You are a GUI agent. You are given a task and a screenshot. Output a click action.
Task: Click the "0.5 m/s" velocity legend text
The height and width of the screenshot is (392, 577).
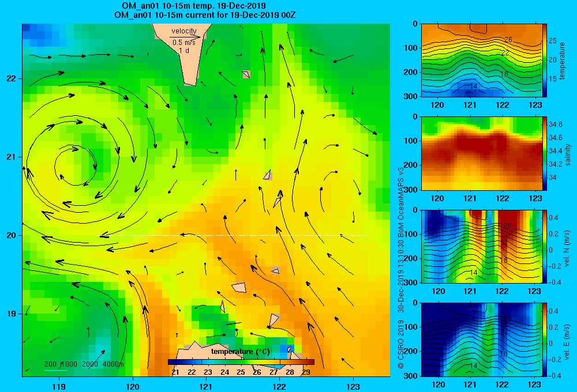coord(184,43)
